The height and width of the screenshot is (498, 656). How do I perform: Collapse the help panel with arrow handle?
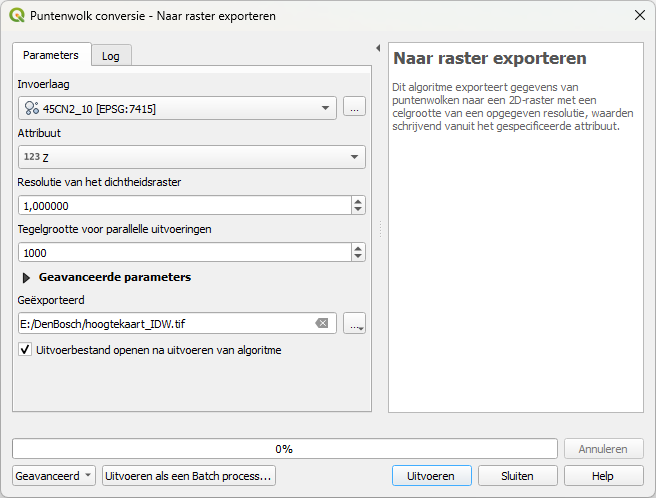(x=378, y=48)
